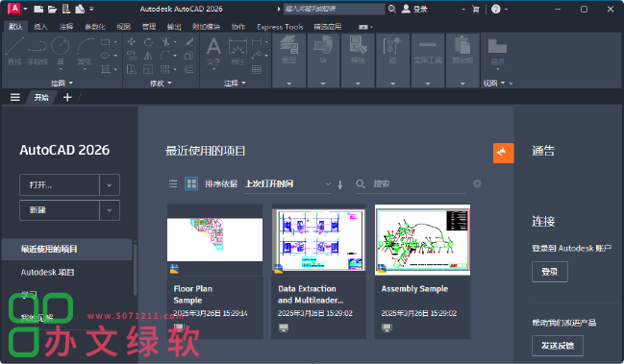Click the 发送反馈 (Send feedback) button
Screen dimensions: 624x364
[x=558, y=346]
